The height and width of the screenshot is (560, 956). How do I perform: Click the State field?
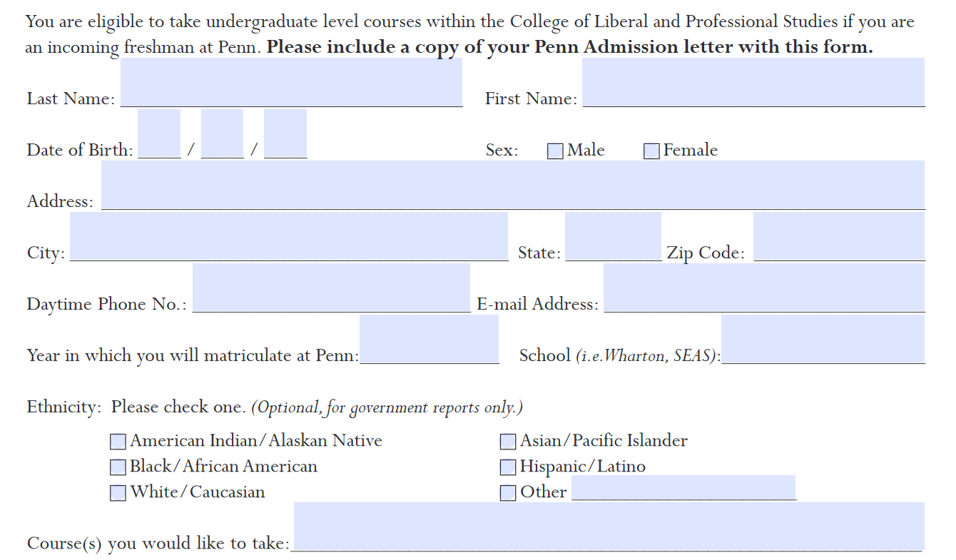tap(614, 236)
